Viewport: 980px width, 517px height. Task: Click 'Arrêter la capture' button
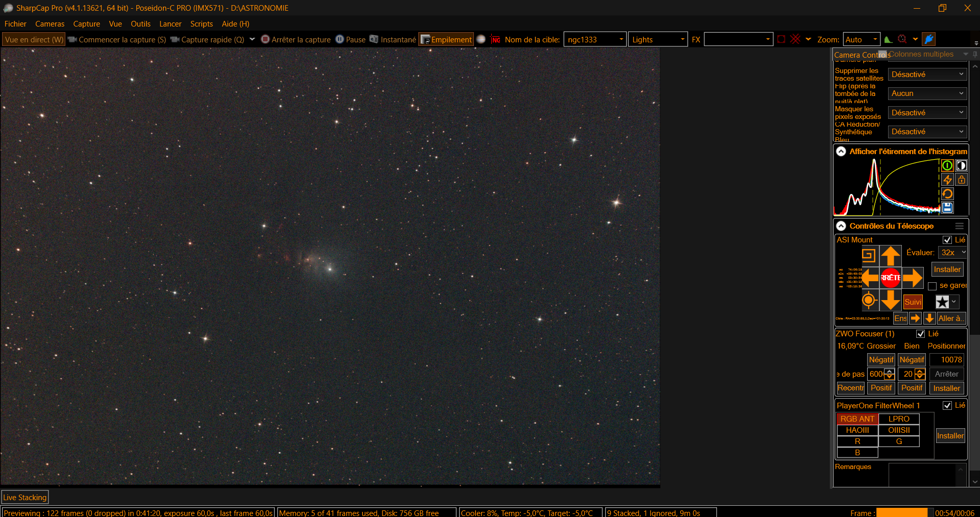coord(296,39)
